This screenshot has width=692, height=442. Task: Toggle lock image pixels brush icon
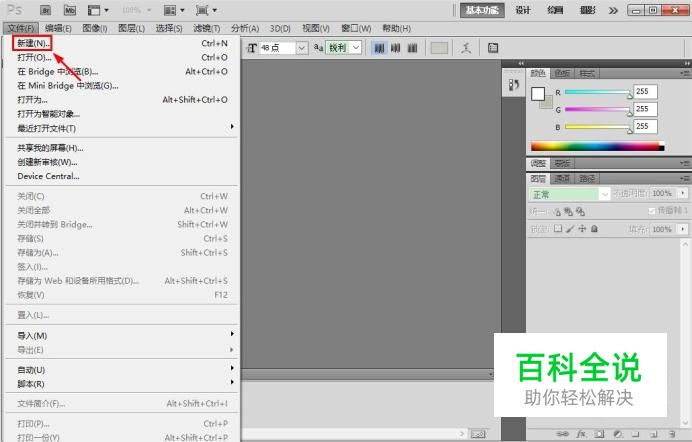click(x=570, y=228)
